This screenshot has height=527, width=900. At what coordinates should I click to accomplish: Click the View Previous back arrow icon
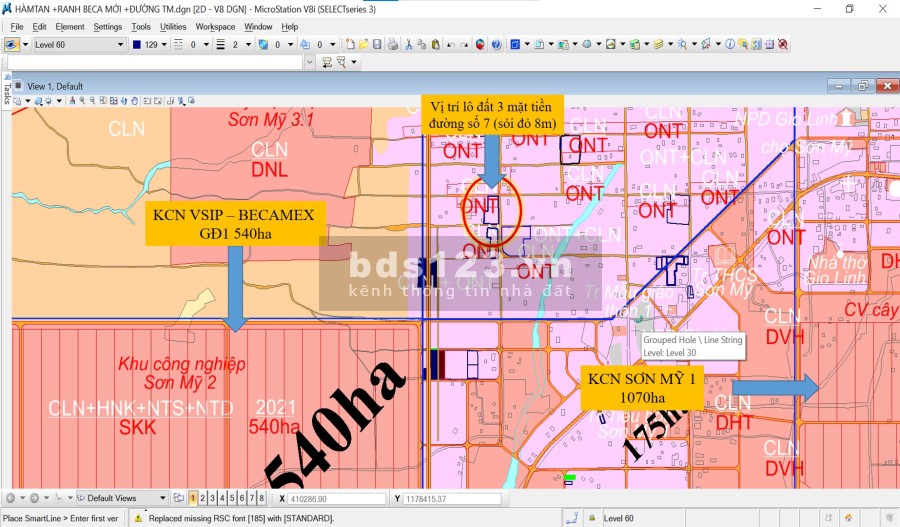click(147, 101)
